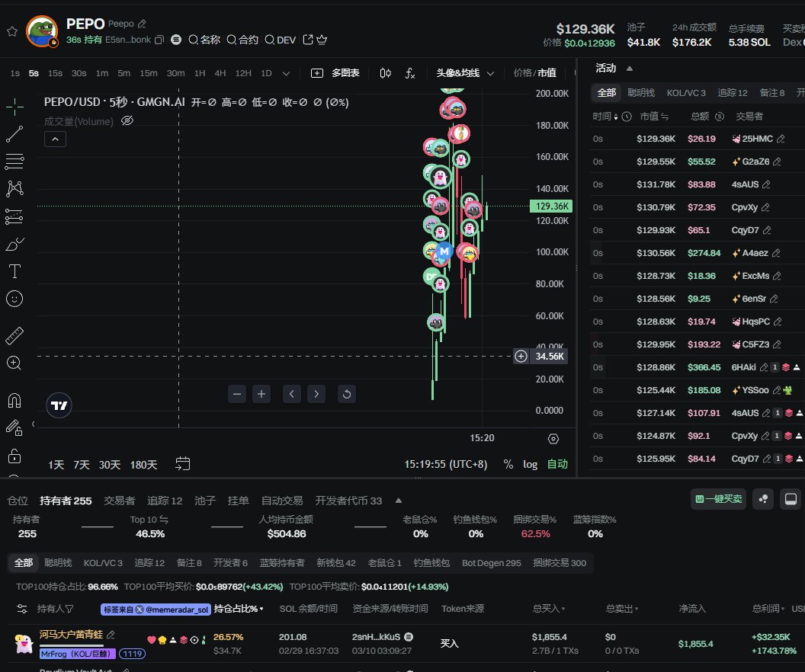805x672 pixels.
Task: Select the Fibonacci lines tool
Action: tap(14, 162)
